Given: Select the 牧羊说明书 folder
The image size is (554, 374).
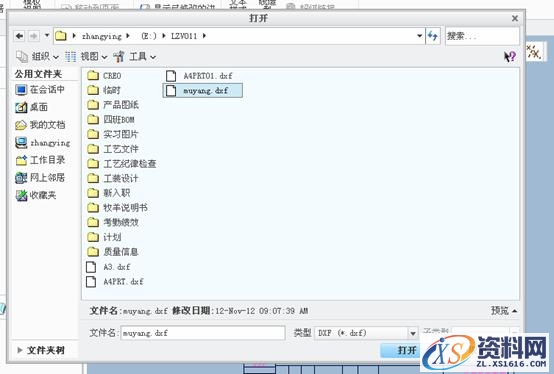Looking at the screenshot, I should point(117,208).
